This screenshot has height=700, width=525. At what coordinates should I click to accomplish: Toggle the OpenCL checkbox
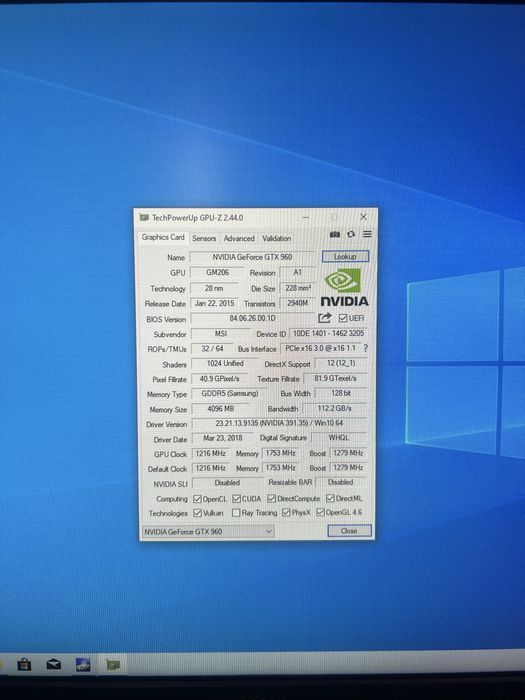click(x=197, y=499)
